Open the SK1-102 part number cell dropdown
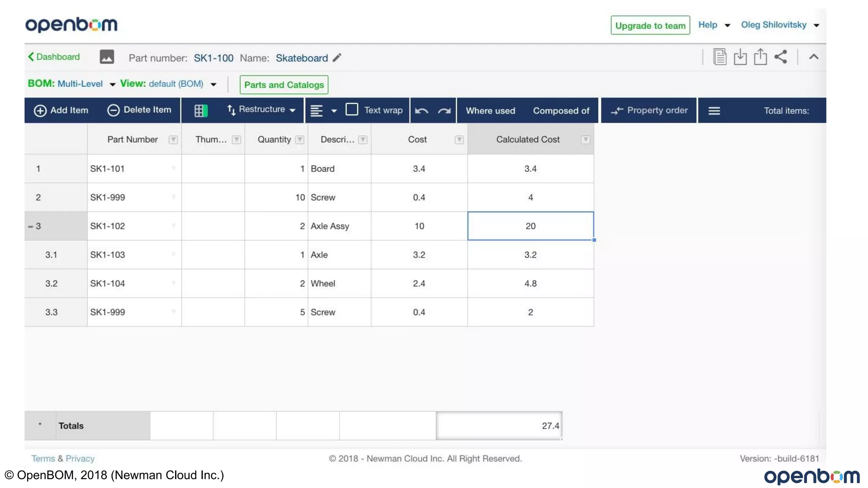868x488 pixels. point(173,226)
